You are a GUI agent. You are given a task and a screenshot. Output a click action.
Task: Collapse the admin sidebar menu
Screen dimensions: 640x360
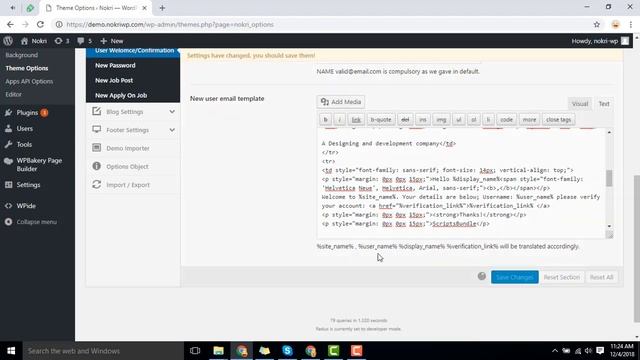[36, 222]
